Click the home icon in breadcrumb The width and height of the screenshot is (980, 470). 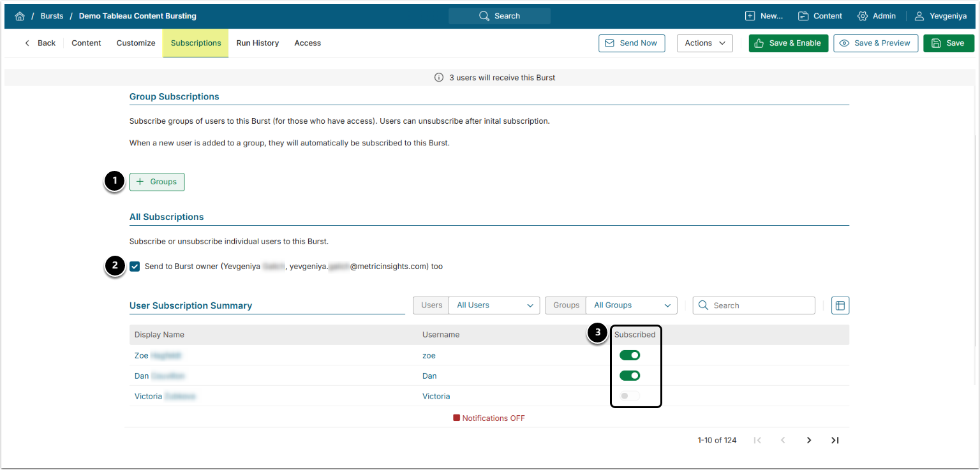coord(19,16)
